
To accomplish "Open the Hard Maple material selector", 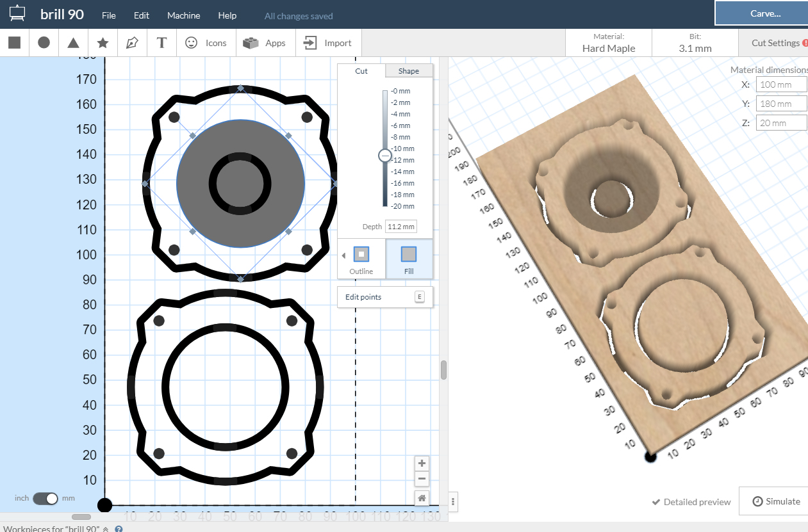I will click(609, 43).
